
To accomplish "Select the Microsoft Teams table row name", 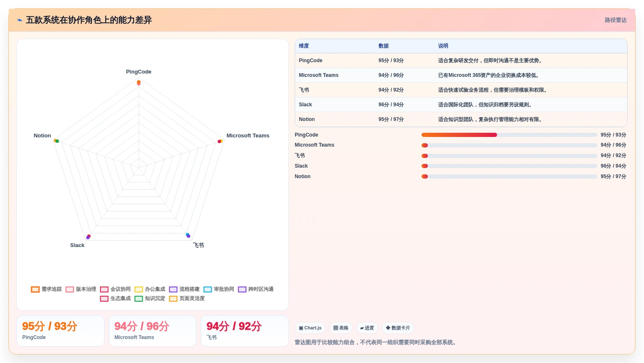I will 319,75.
